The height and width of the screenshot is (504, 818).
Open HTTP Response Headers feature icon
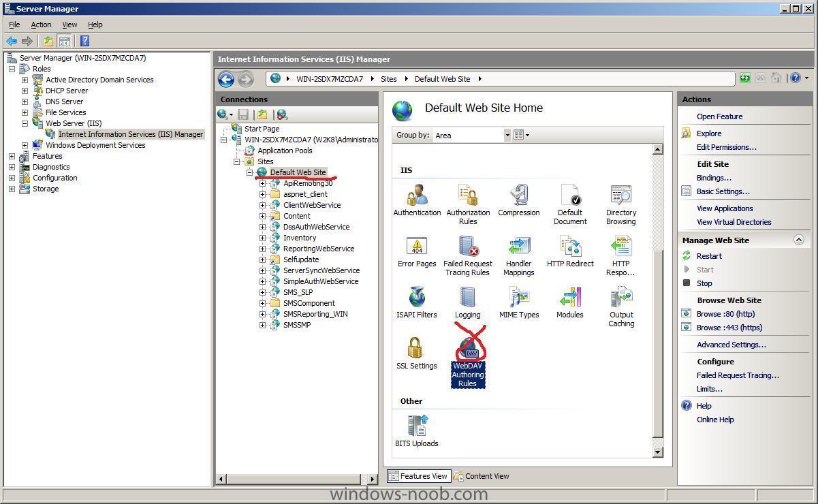621,255
